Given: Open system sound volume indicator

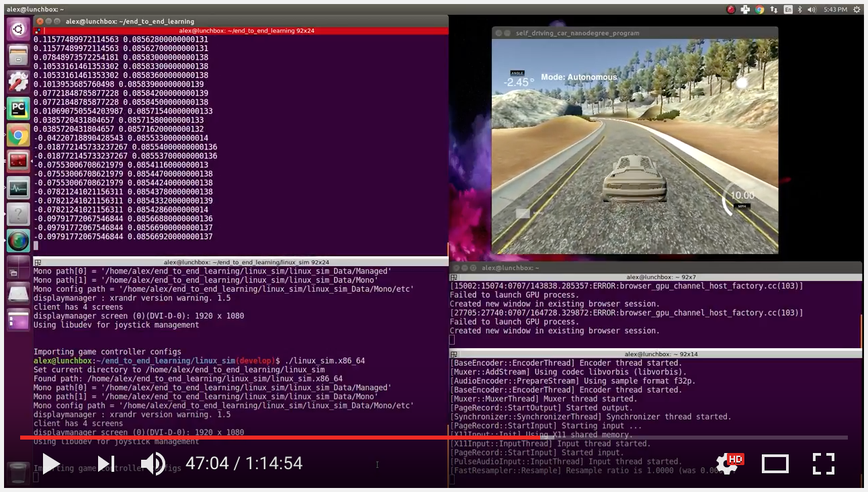Looking at the screenshot, I should pos(812,9).
